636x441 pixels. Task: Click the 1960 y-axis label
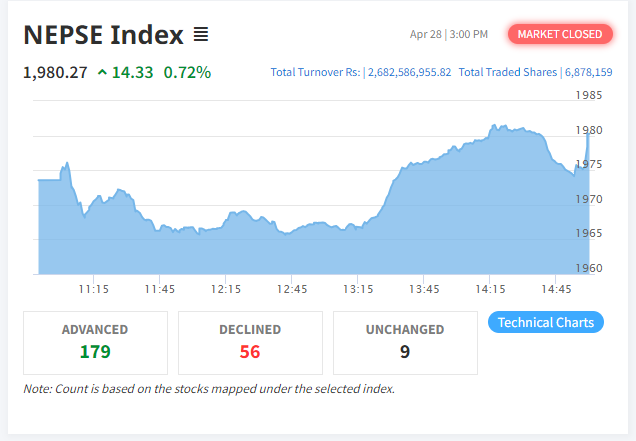coord(589,268)
